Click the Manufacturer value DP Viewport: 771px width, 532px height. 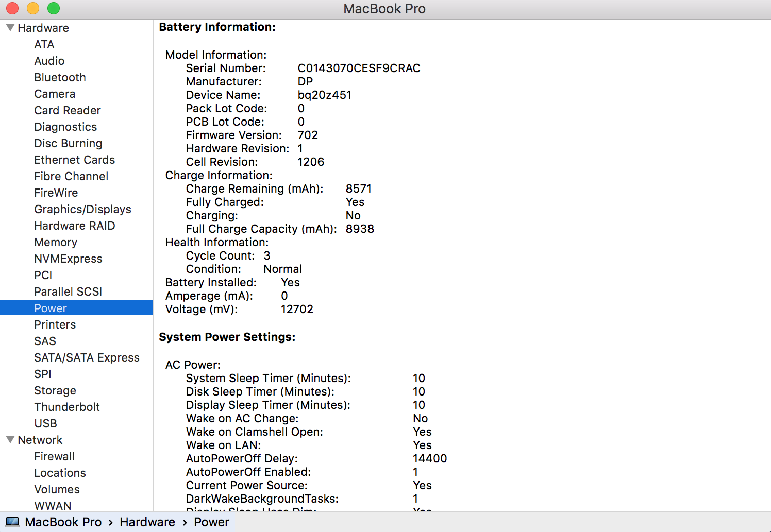click(305, 81)
